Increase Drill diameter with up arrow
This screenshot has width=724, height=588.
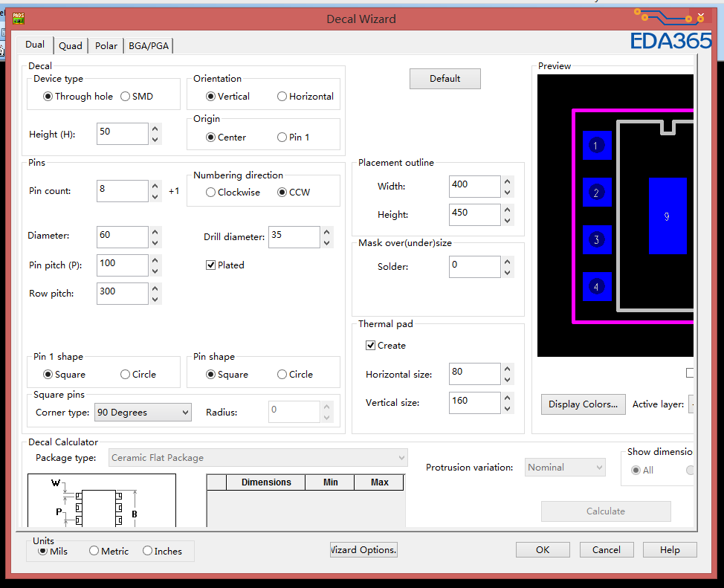click(327, 232)
